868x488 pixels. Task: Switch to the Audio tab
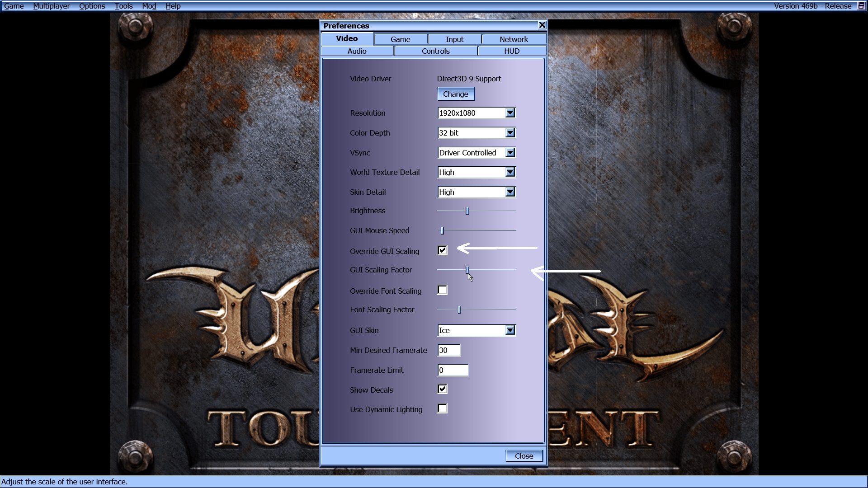pyautogui.click(x=357, y=51)
